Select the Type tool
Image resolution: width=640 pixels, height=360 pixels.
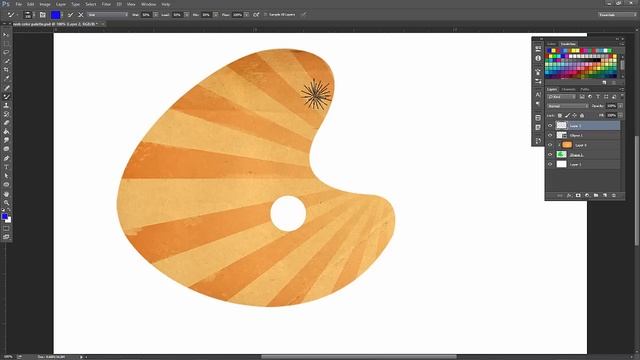(x=6, y=167)
